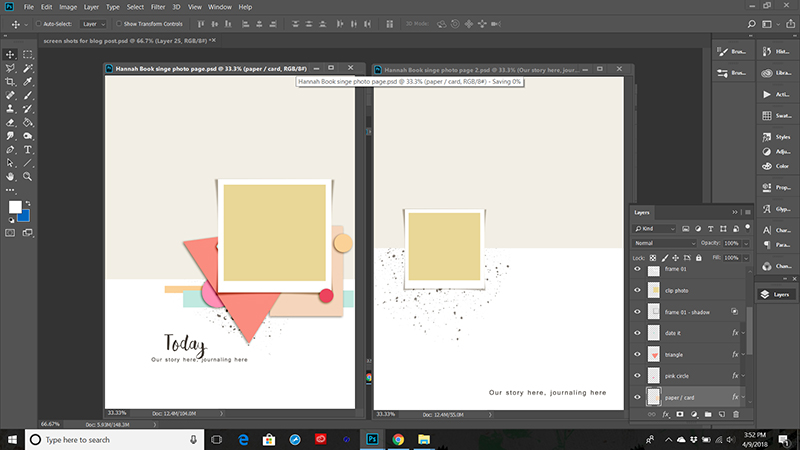Select the Line tool
This screenshot has width=800, height=450.
pyautogui.click(x=28, y=163)
